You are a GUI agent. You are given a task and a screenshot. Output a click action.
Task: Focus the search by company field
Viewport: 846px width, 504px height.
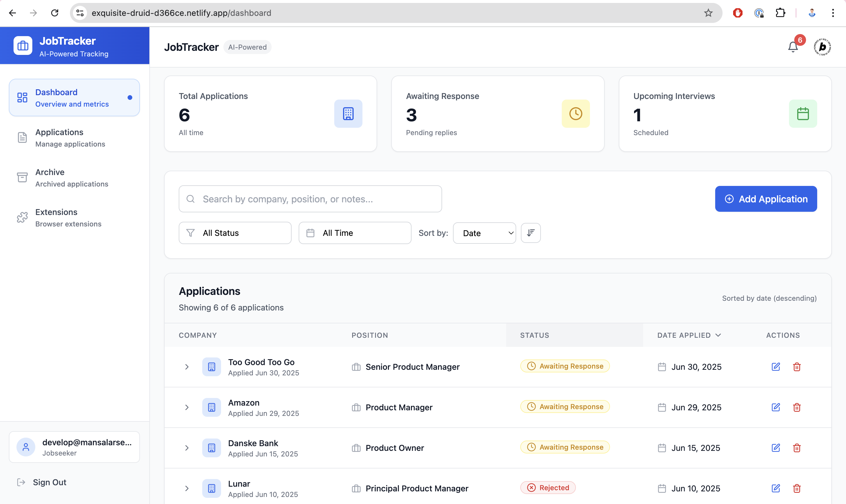[x=310, y=199]
